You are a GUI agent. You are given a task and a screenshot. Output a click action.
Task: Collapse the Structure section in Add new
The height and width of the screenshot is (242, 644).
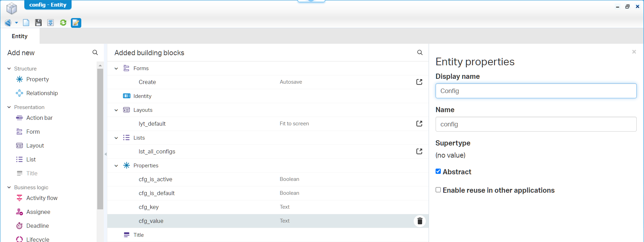point(9,69)
